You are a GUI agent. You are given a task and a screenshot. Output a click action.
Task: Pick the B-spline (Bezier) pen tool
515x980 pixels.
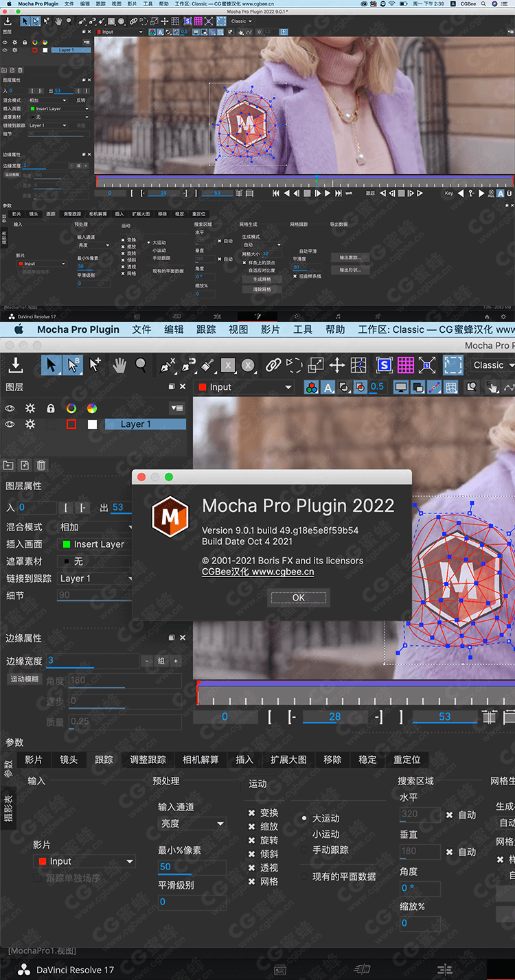point(189,365)
